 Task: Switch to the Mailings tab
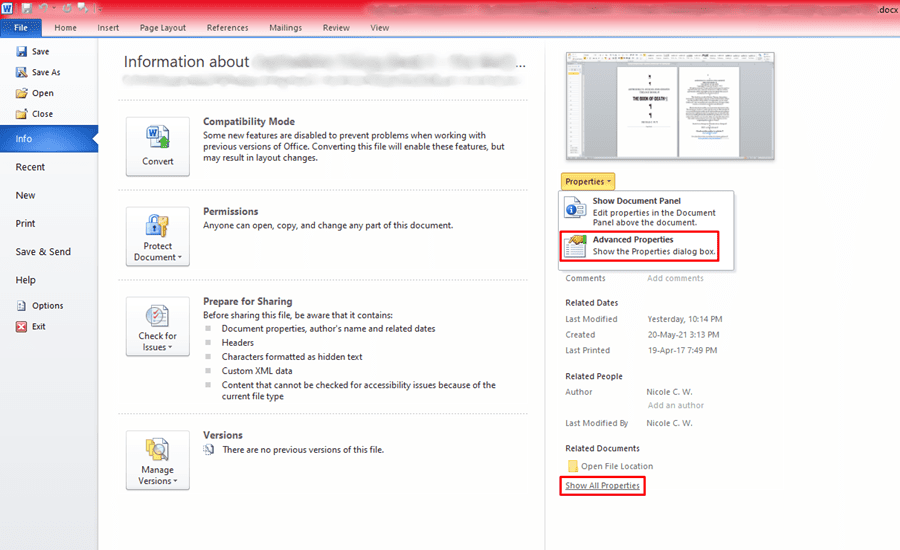click(285, 28)
